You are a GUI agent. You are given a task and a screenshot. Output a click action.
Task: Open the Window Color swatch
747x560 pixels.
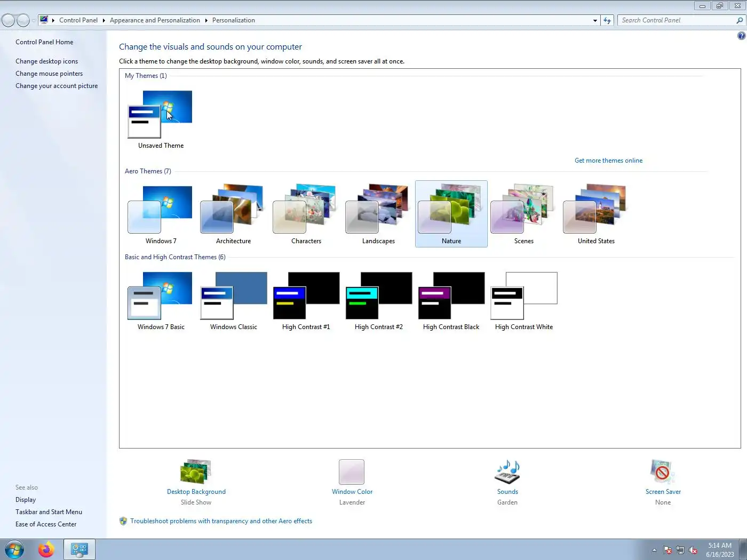click(x=352, y=472)
